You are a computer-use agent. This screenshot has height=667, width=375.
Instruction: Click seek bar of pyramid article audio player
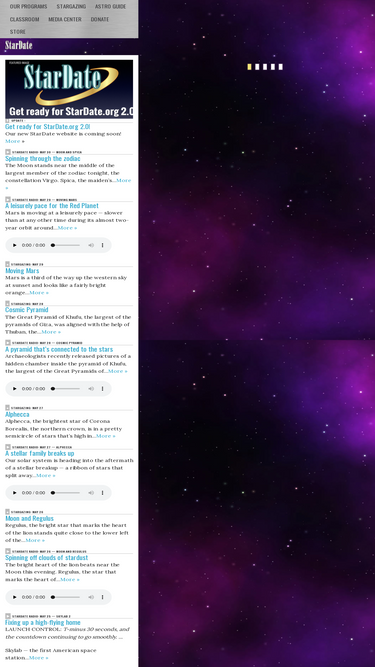click(x=65, y=389)
